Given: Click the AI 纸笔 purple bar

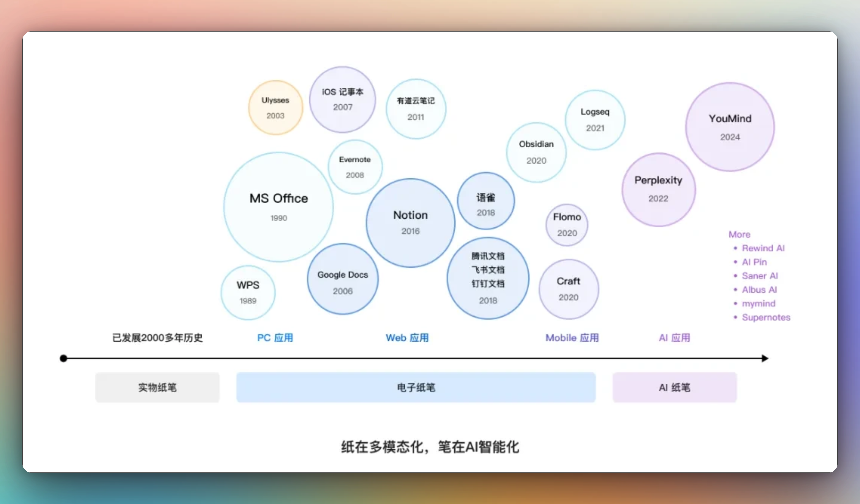Looking at the screenshot, I should [674, 387].
